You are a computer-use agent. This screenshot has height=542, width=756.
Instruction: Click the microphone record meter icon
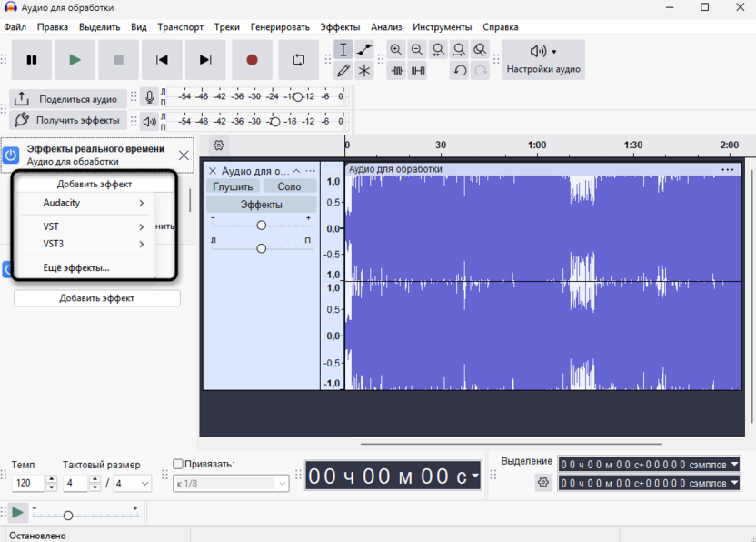(x=149, y=97)
